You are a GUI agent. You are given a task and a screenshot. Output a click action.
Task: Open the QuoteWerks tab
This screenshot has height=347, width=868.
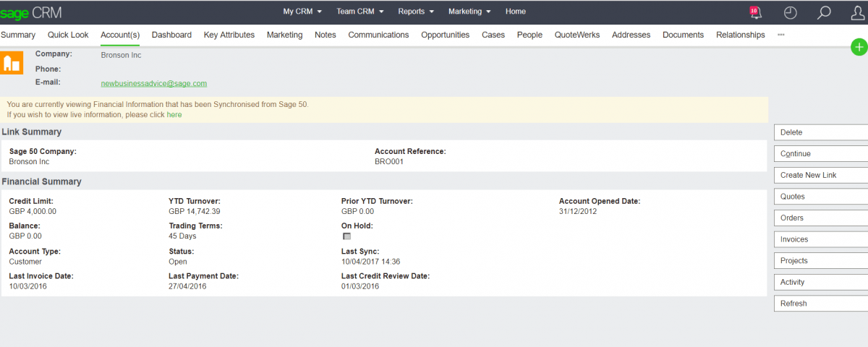tap(577, 35)
